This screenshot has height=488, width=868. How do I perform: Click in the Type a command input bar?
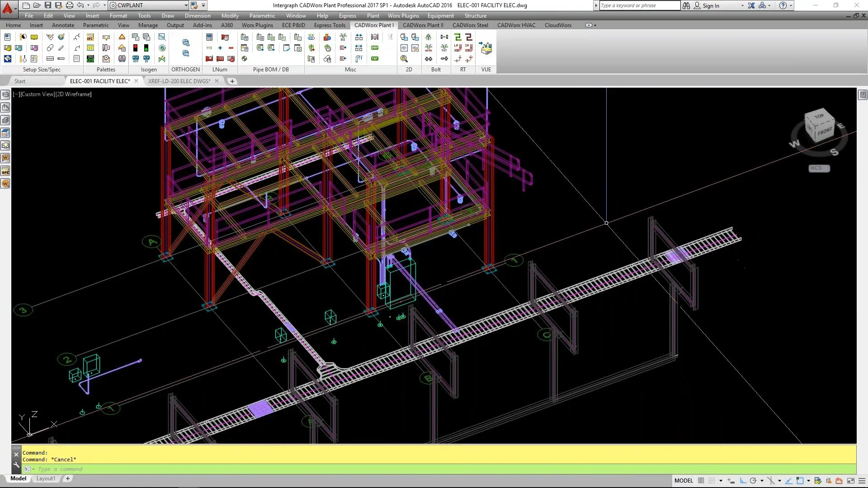pyautogui.click(x=136, y=469)
